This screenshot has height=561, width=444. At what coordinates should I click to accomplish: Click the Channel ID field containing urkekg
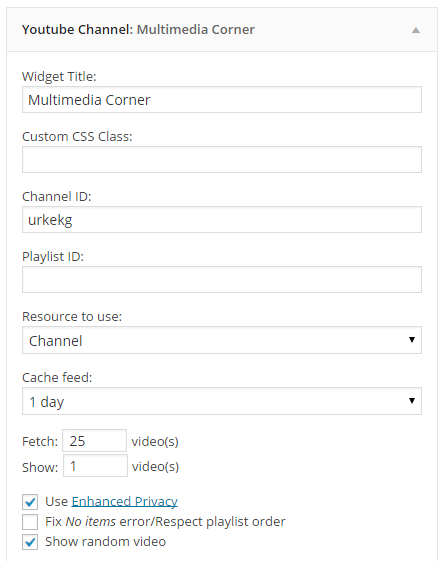(x=222, y=219)
